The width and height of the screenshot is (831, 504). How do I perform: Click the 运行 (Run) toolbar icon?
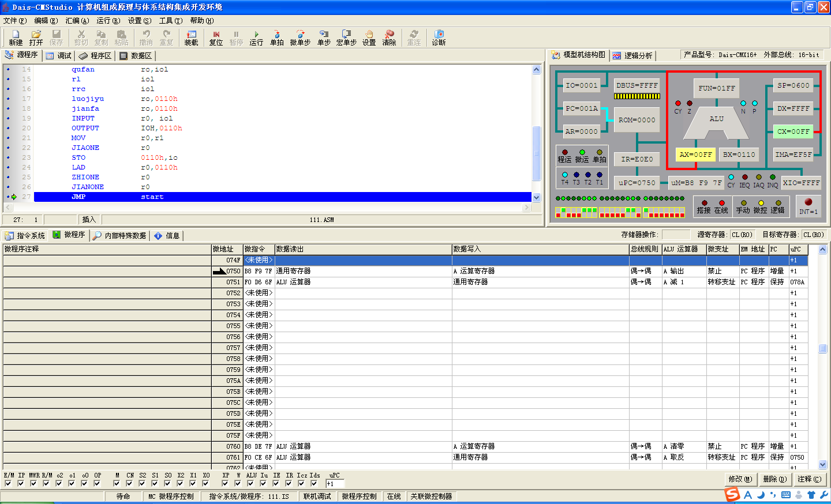pos(256,38)
